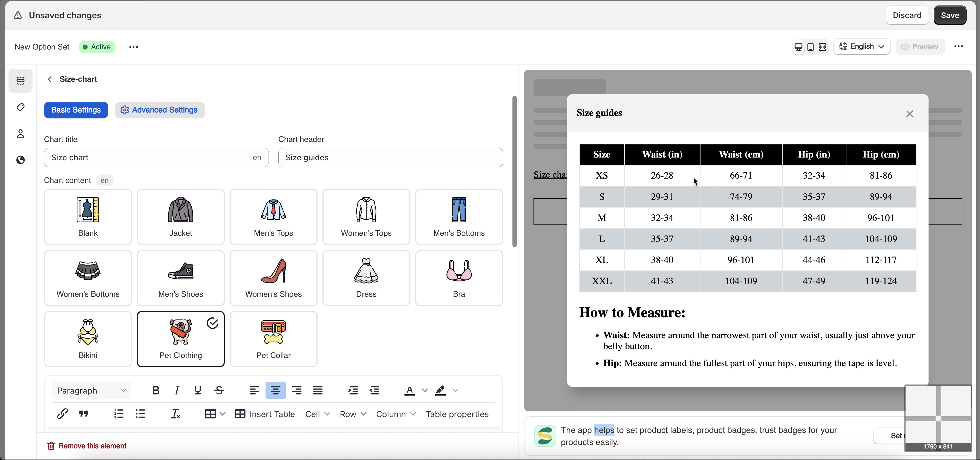980x460 pixels.
Task: Insert a hyperlink with link icon
Action: [x=62, y=414]
